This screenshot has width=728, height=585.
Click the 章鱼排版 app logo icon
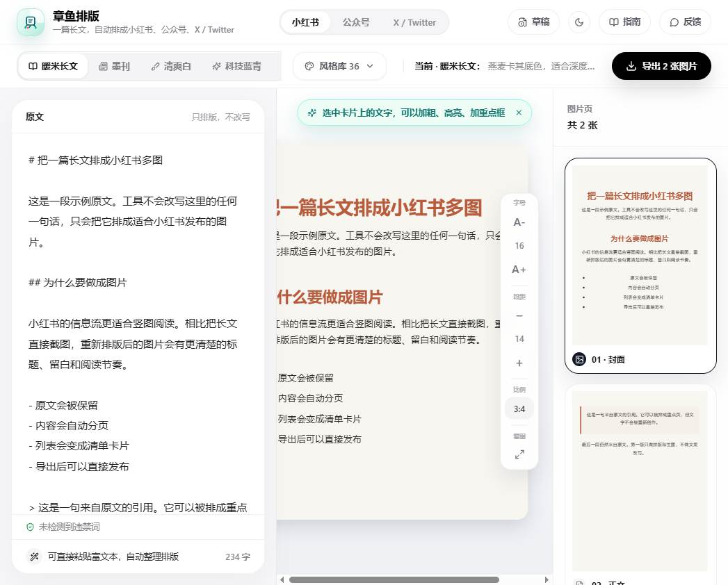point(30,22)
